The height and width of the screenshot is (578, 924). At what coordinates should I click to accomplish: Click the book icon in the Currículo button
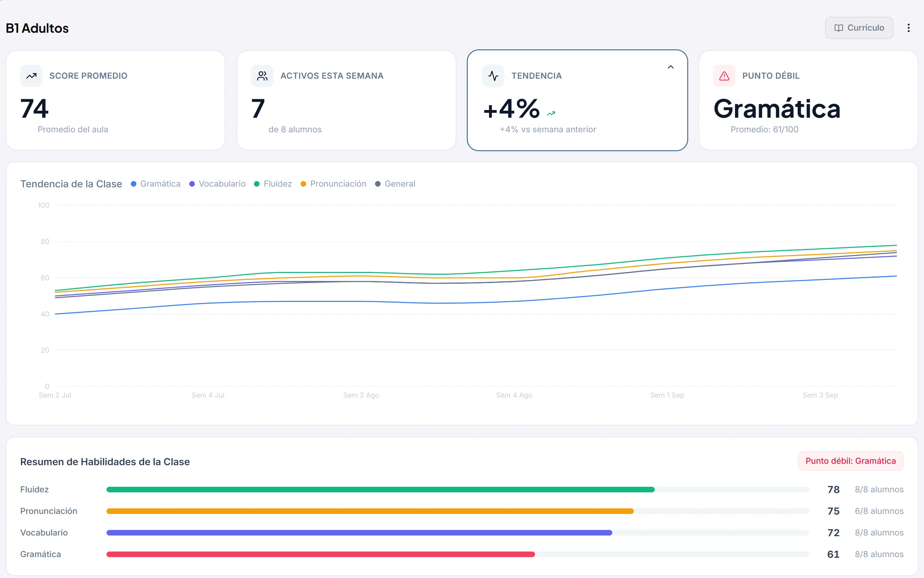tap(838, 28)
